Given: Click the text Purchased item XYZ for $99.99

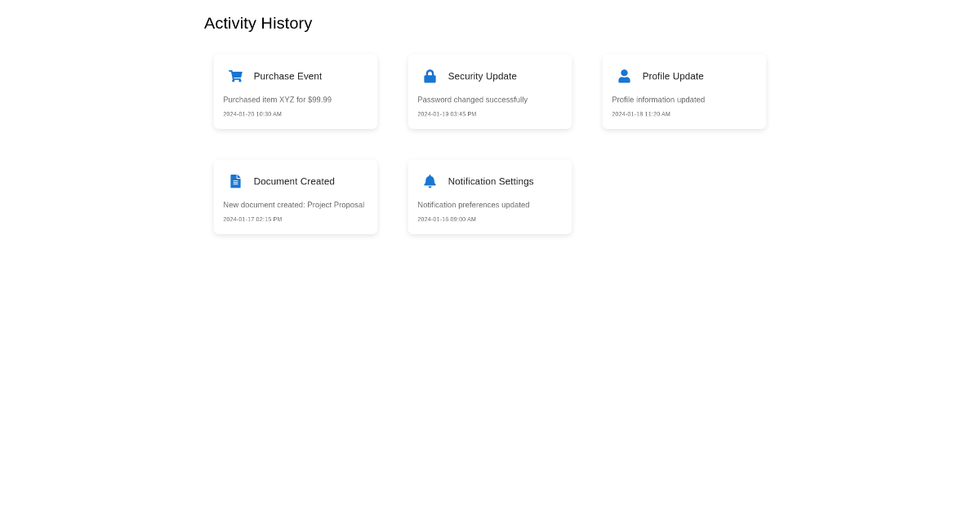Looking at the screenshot, I should tap(278, 100).
